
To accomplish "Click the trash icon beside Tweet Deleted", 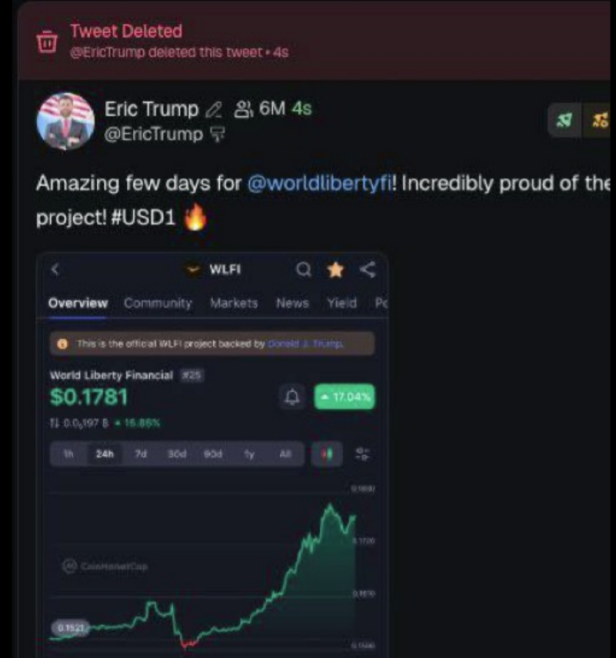I will coord(46,42).
